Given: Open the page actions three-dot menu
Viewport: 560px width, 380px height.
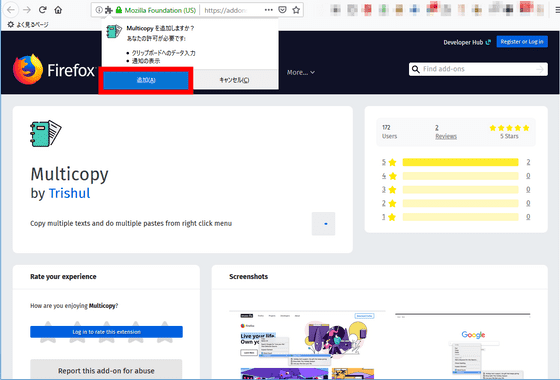Looking at the screenshot, I should [269, 10].
